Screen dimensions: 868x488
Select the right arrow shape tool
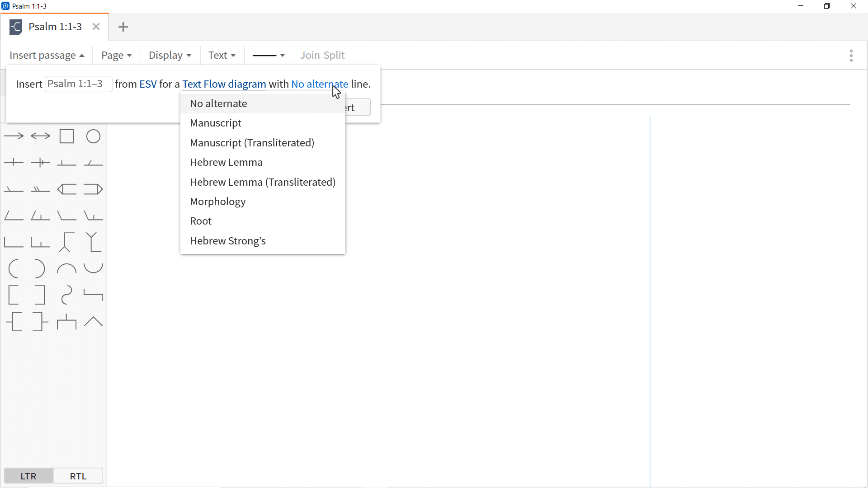[x=14, y=136]
